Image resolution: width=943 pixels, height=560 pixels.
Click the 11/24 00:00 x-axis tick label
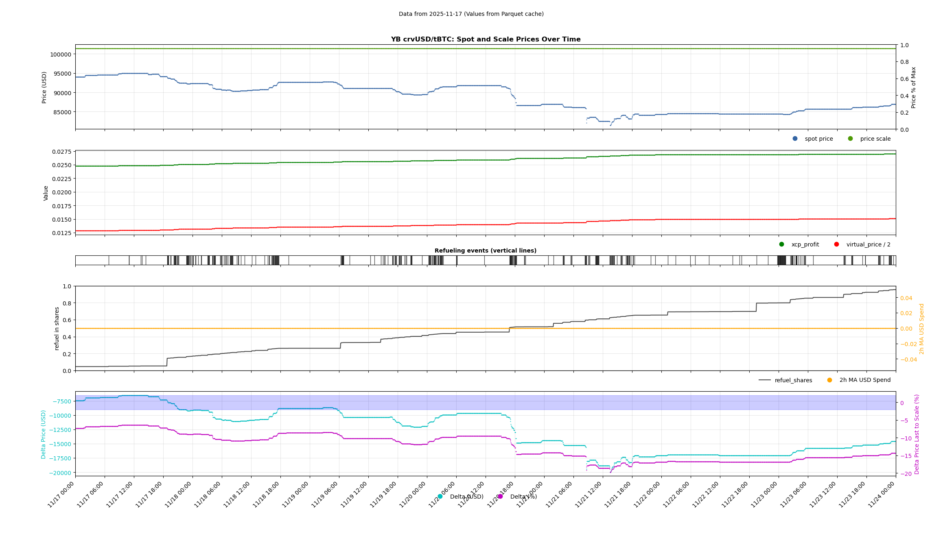[x=882, y=495]
